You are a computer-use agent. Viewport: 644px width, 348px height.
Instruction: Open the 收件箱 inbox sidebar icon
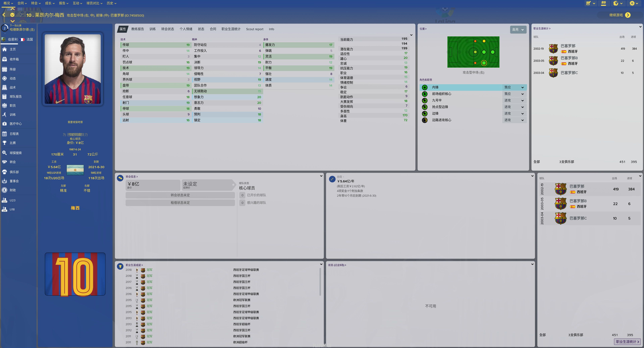coord(5,59)
